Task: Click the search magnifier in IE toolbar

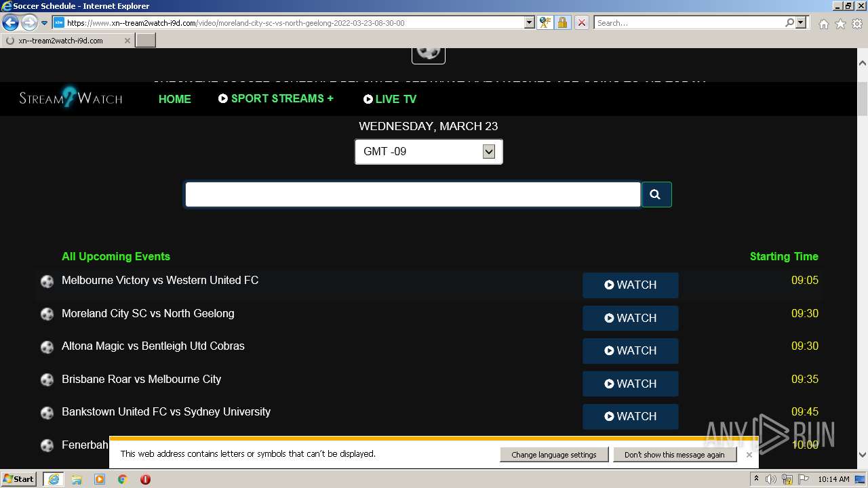Action: tap(789, 23)
